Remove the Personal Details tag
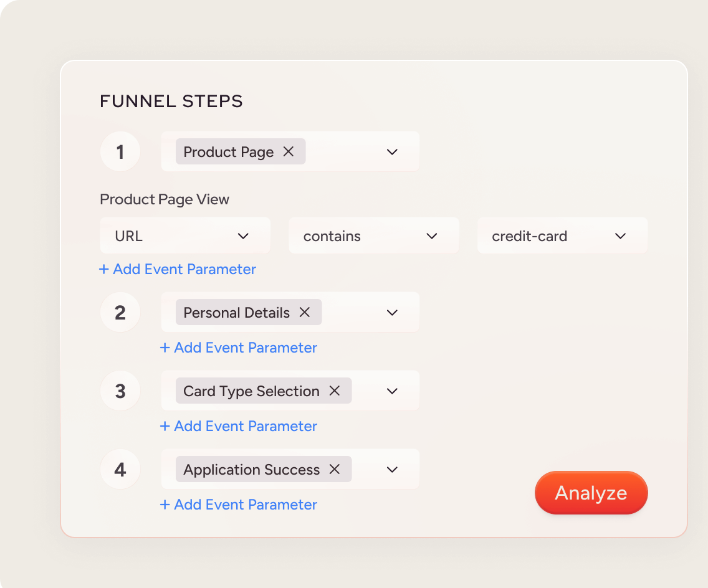708x588 pixels. (305, 312)
